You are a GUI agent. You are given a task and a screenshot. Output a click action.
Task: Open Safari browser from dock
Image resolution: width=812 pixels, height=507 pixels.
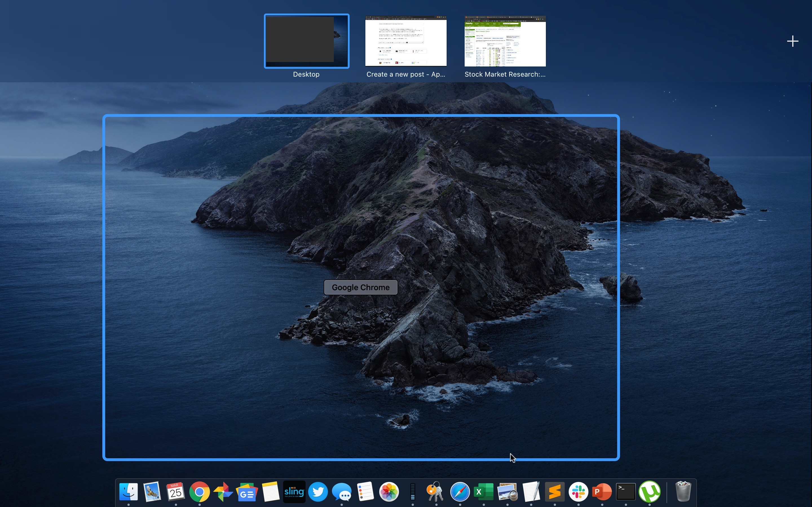pos(460,492)
